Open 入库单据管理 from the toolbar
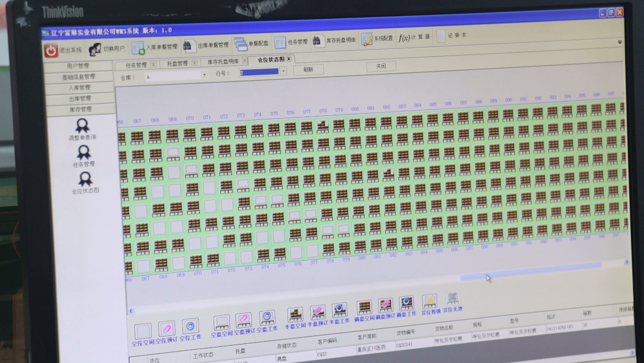644x363 pixels. [x=138, y=48]
